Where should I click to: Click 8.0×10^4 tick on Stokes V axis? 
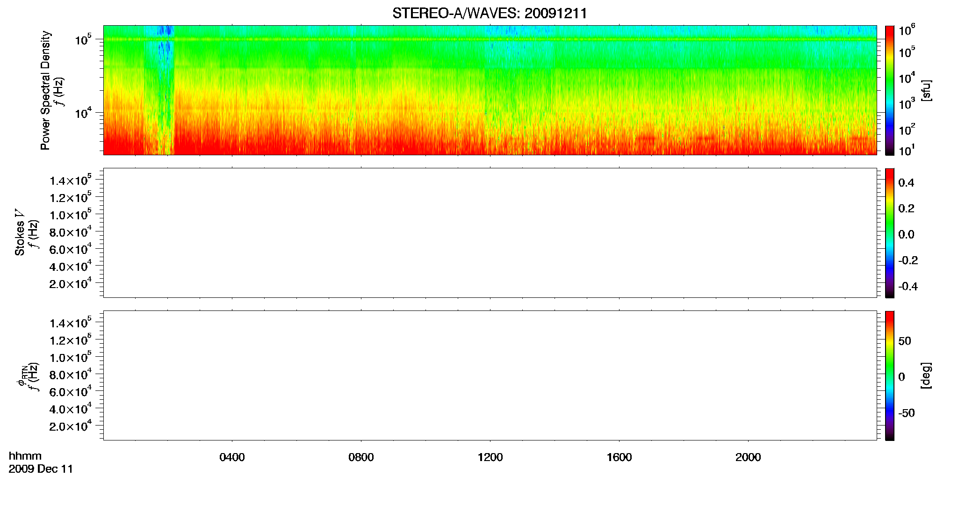(x=71, y=231)
